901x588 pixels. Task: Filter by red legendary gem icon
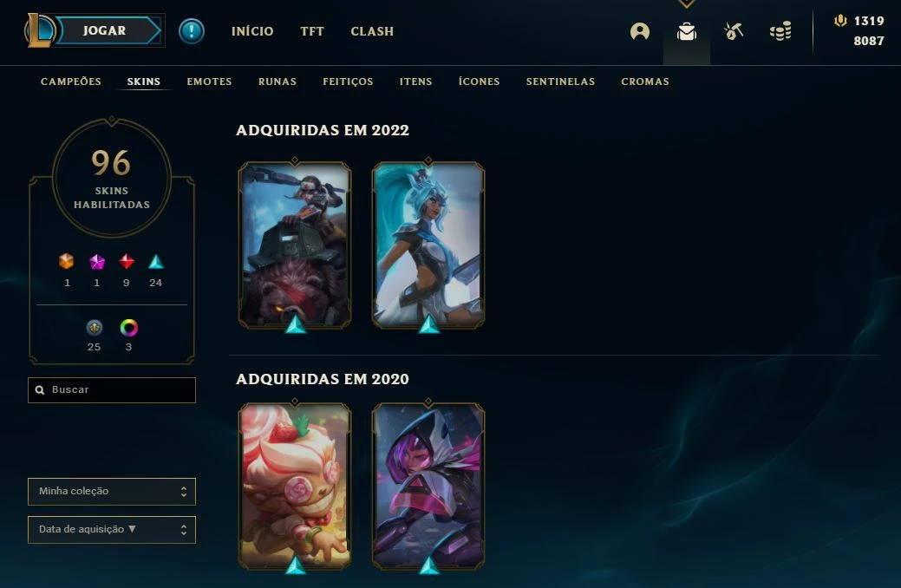127,262
